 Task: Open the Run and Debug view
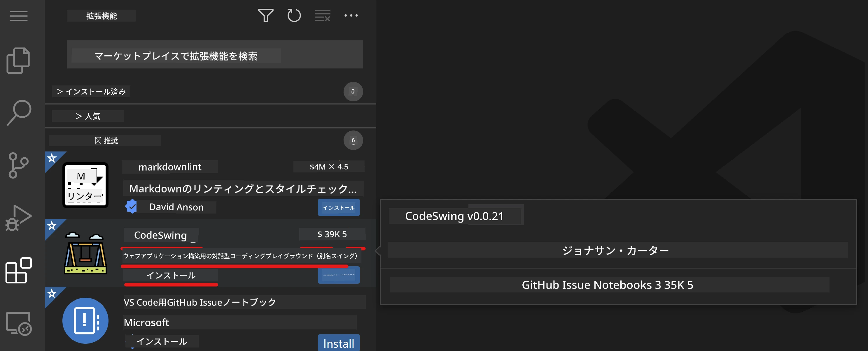[19, 218]
